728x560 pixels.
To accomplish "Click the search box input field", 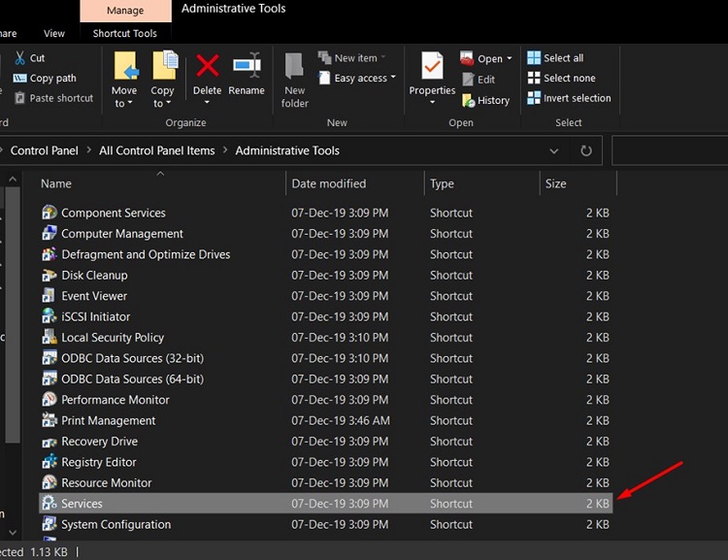I will click(670, 151).
